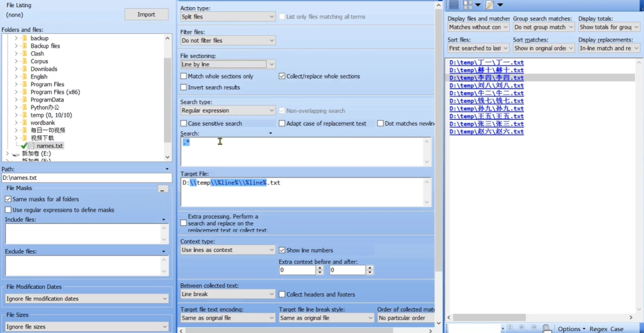Expand the temp folder tree node
The height and width of the screenshot is (333, 644).
pos(16,115)
